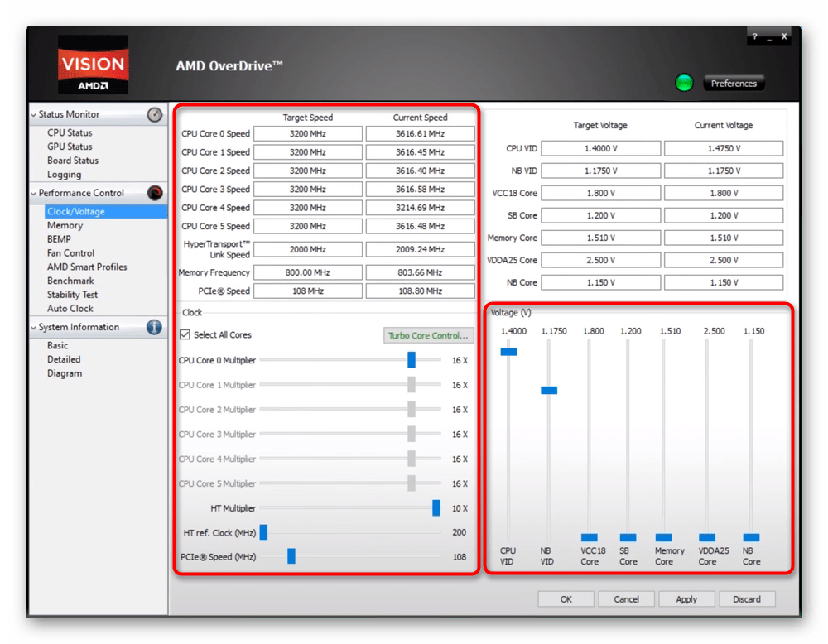The image size is (828, 644).
Task: Collapse the System Information section
Action: 34,328
